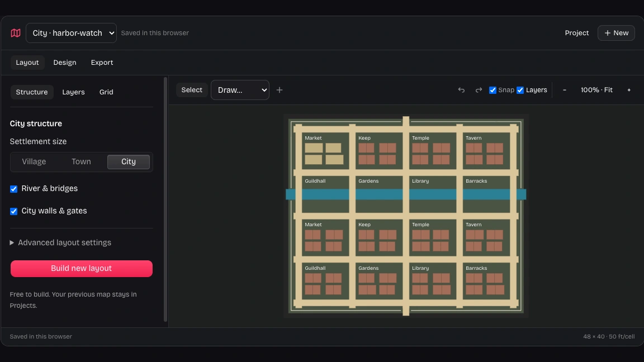Select the lower Market block on map
The width and height of the screenshot is (644, 362).
(325, 237)
